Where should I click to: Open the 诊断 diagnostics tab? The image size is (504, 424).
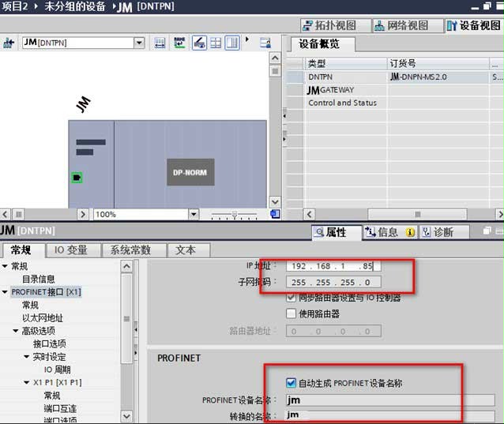click(x=438, y=232)
